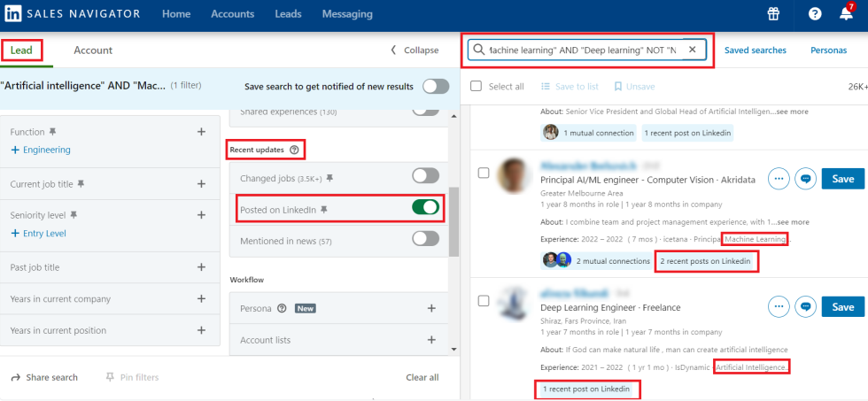Viewport: 868px width, 401px height.
Task: Message the Deep Learning Engineer lead
Action: (x=806, y=307)
